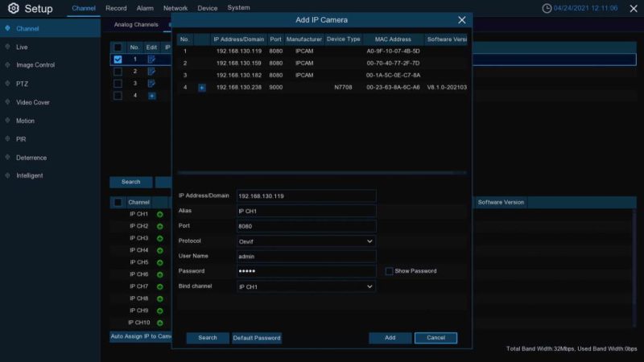Open the Network tab
The image size is (644, 362).
click(175, 8)
